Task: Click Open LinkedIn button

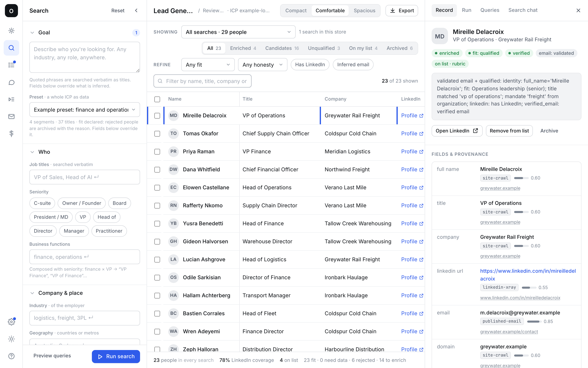Action: click(457, 131)
